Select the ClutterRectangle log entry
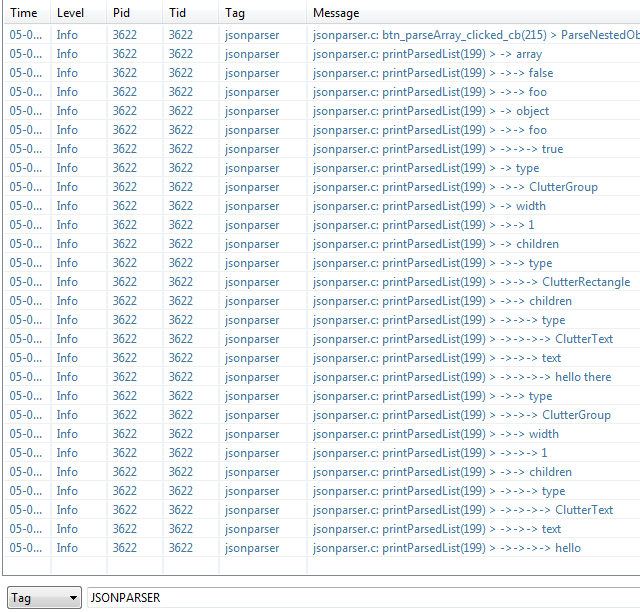 coord(471,282)
